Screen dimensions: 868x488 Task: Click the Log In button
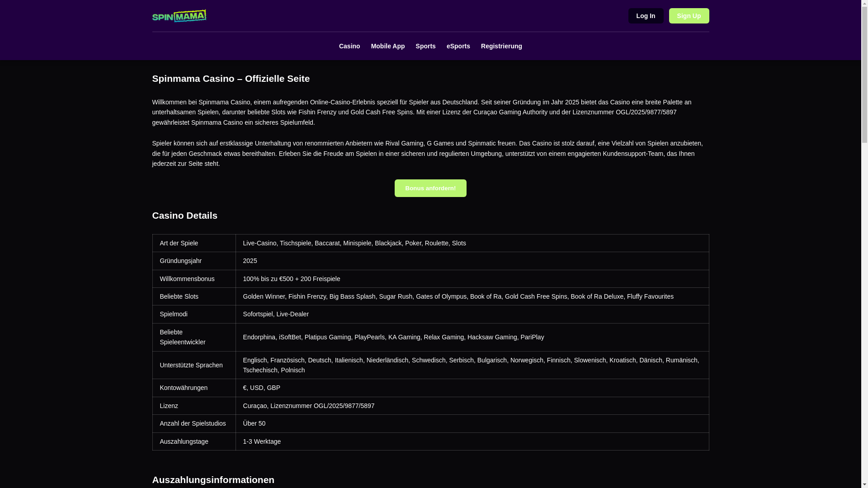coord(646,16)
